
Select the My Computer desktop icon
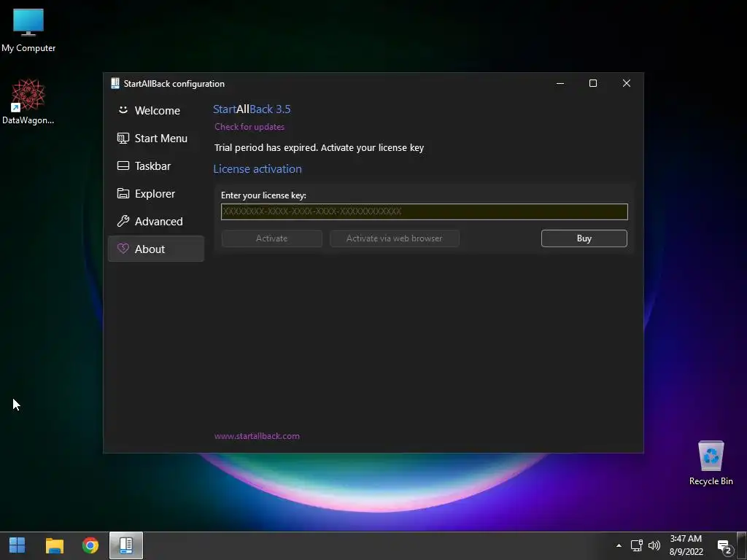28,31
